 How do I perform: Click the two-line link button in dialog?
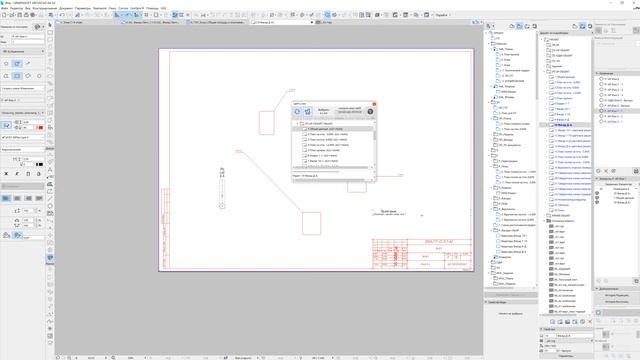pyautogui.click(x=350, y=111)
